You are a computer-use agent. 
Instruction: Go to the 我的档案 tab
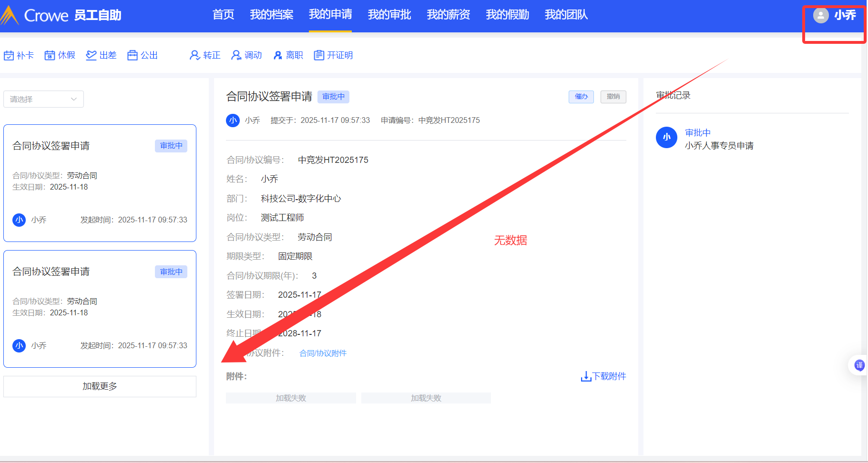(x=271, y=15)
